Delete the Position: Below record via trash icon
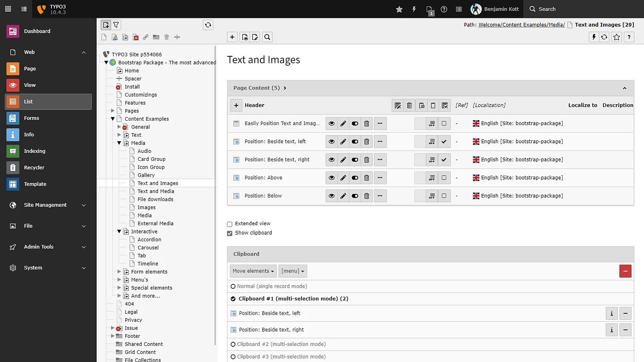The height and width of the screenshot is (362, 644). 367,196
